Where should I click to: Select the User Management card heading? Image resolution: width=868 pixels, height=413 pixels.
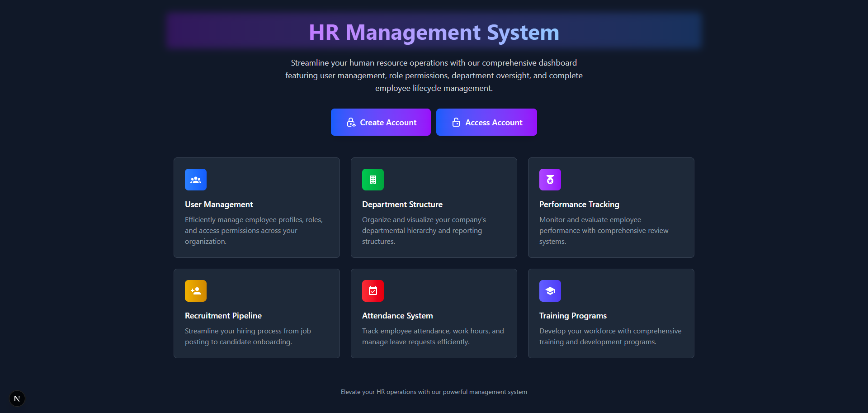[219, 204]
